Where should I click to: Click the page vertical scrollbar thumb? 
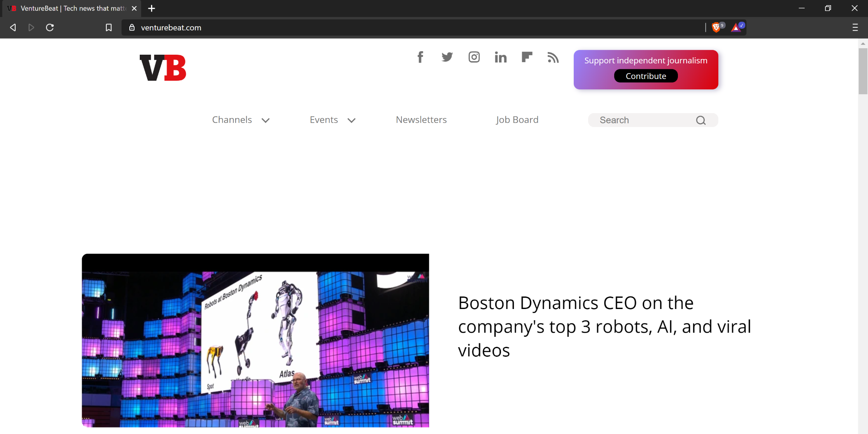point(863,71)
